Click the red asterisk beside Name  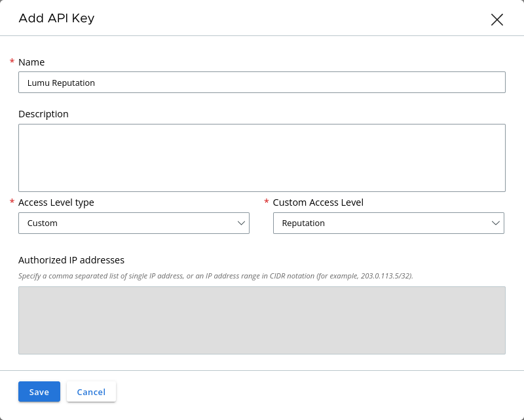tap(12, 62)
